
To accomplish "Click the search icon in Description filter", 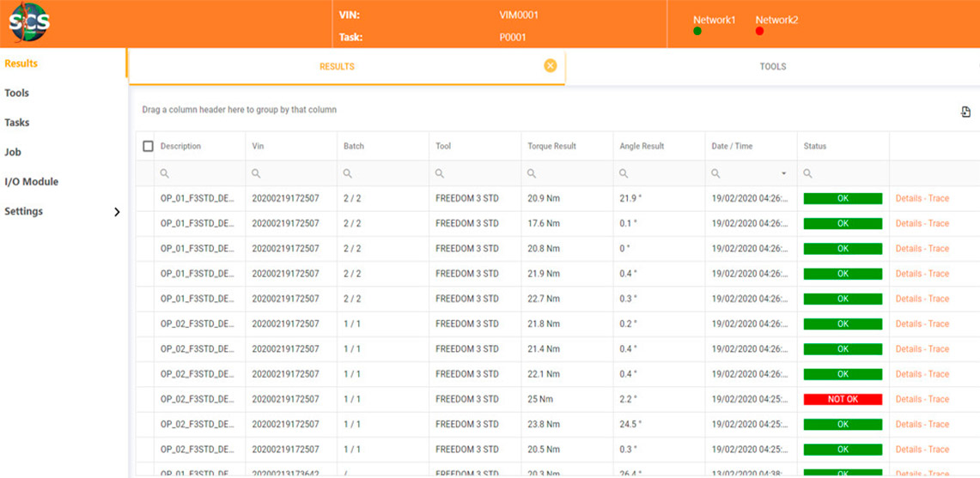I will coord(164,173).
